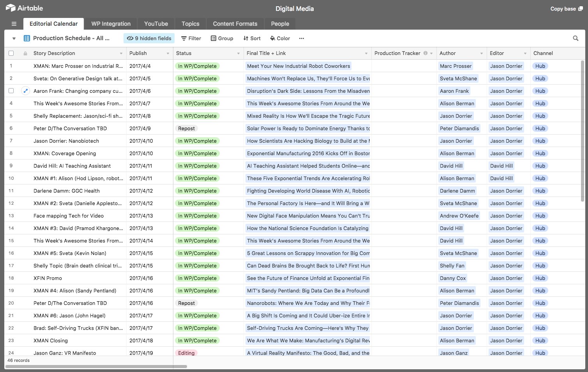This screenshot has width=588, height=372.
Task: Switch to WP Integration tab
Action: (111, 24)
